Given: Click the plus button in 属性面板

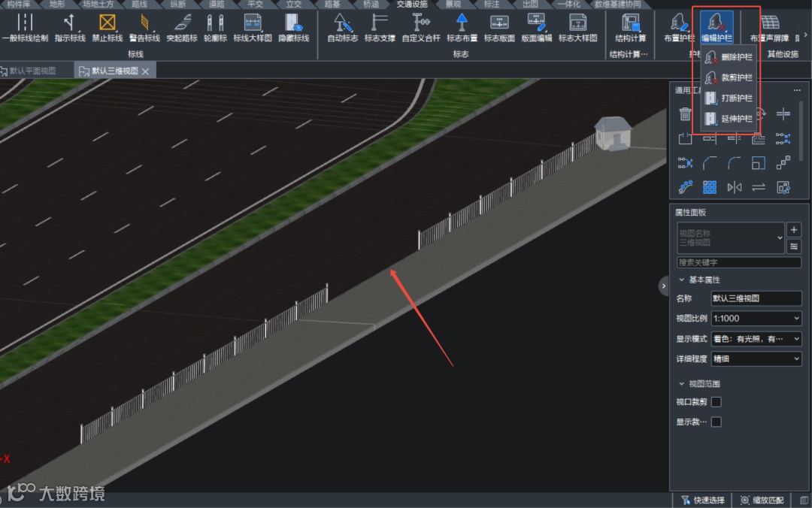Looking at the screenshot, I should (794, 229).
